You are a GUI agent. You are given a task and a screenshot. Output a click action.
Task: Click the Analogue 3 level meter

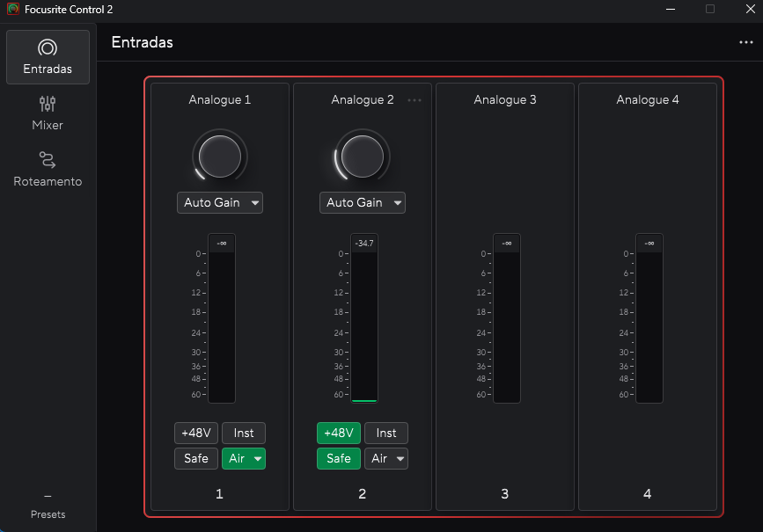(507, 318)
